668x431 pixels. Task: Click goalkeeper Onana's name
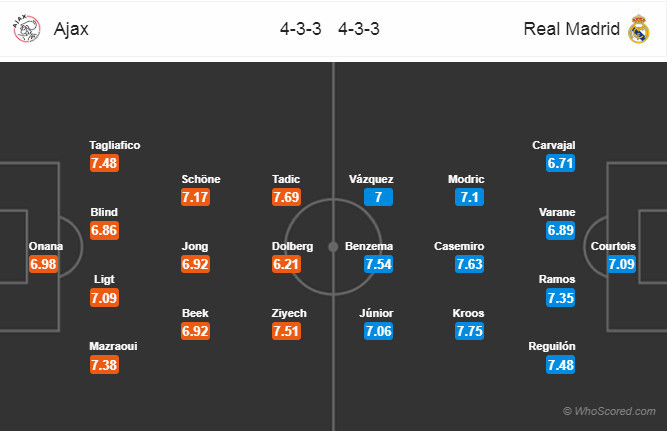coord(44,246)
